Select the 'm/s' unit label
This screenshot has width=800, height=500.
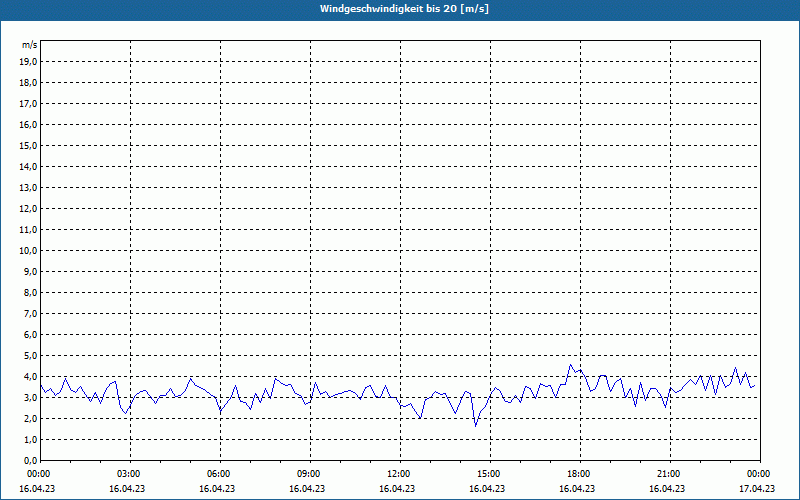tap(30, 45)
